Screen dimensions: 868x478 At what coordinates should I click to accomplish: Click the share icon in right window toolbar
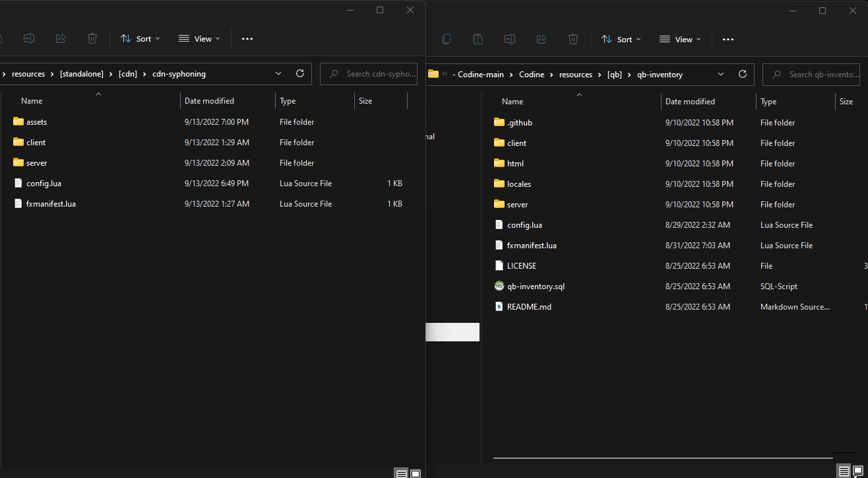(542, 40)
